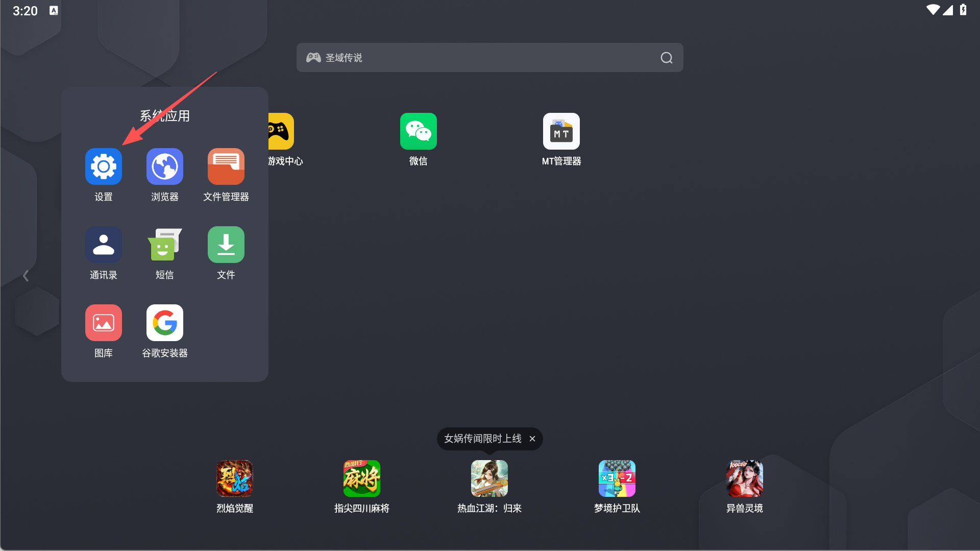
Task: Open the 异兽灵境 game
Action: click(x=744, y=478)
